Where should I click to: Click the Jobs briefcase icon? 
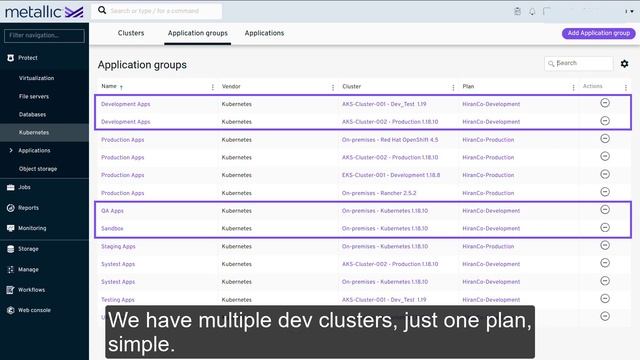(11, 187)
